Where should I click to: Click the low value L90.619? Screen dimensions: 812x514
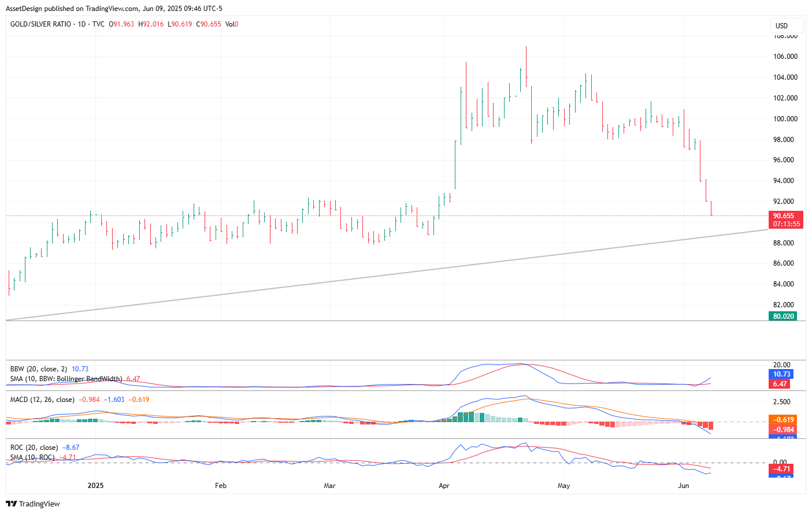pos(180,24)
